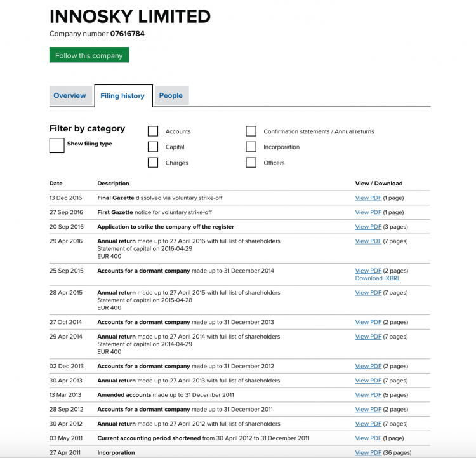Click the '27 Apr 2011' date cell
The image size is (476, 458).
pos(65,452)
